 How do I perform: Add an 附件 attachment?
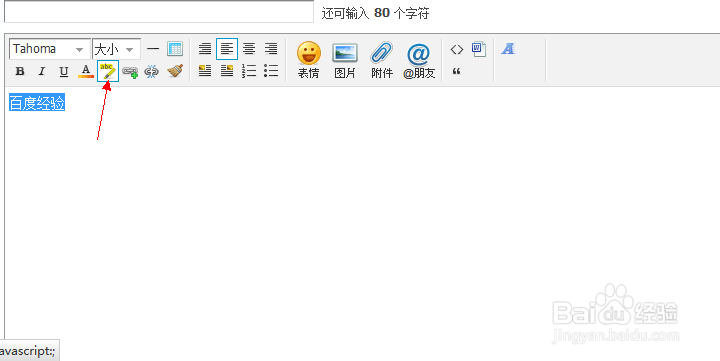pyautogui.click(x=382, y=60)
